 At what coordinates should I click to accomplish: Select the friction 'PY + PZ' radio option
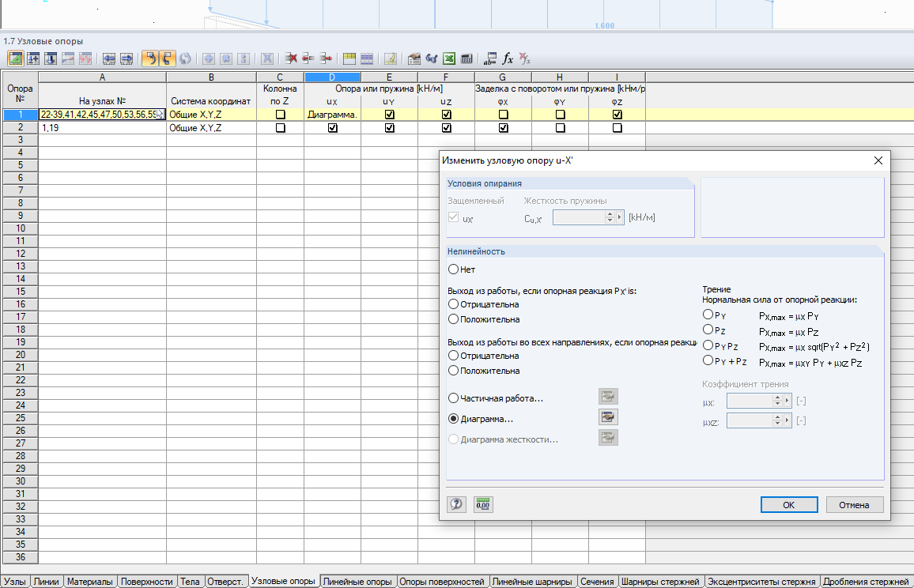[708, 360]
